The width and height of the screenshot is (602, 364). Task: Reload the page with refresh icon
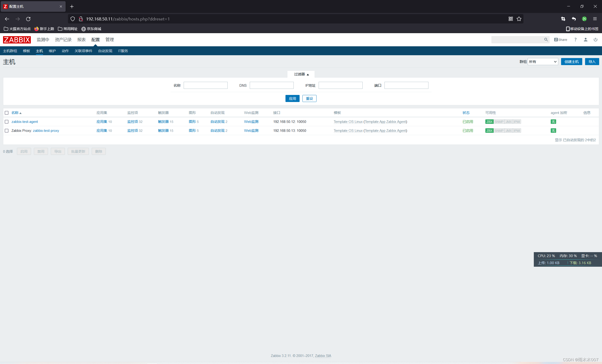(x=28, y=19)
